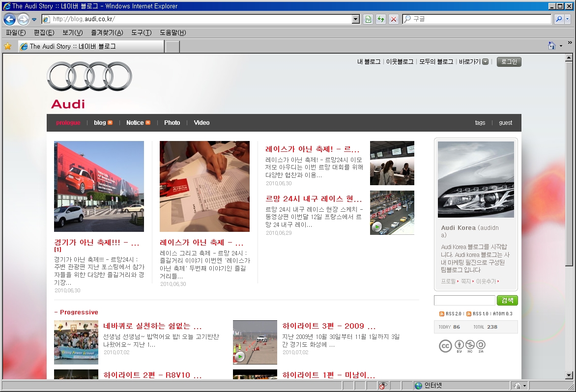The height and width of the screenshot is (392, 576).
Task: Click the Home page icon
Action: [552, 46]
